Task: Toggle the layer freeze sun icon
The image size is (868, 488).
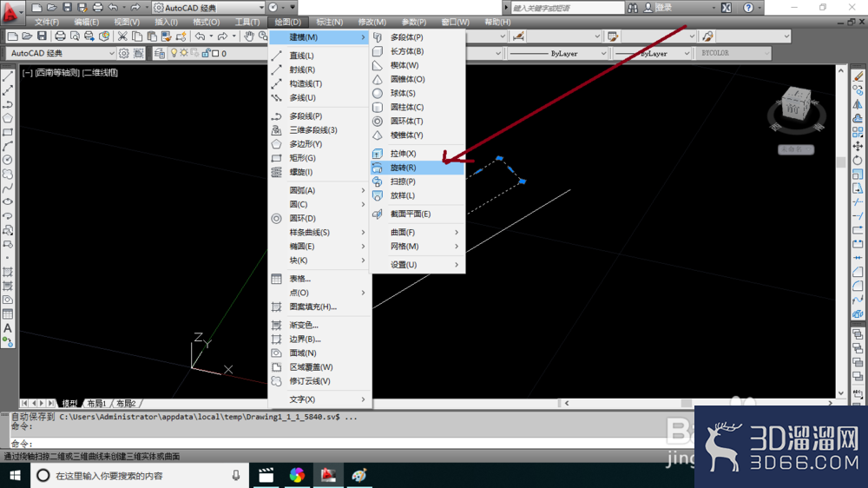Action: tap(184, 53)
